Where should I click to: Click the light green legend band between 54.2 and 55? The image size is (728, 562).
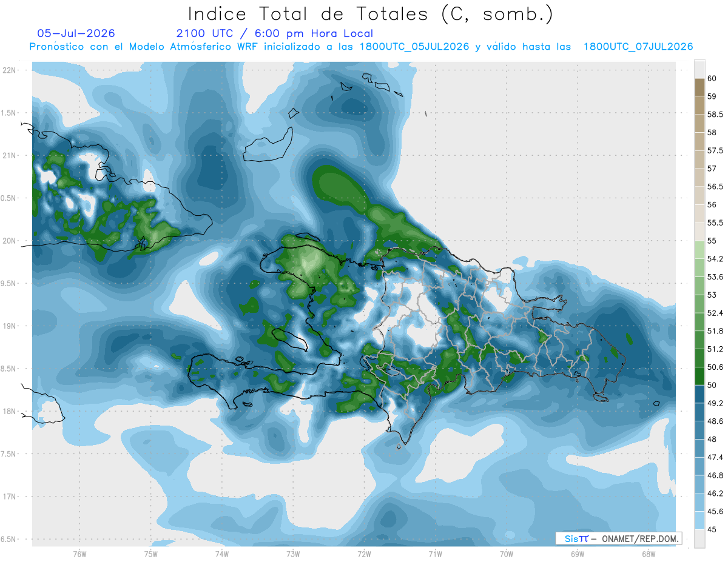point(699,250)
